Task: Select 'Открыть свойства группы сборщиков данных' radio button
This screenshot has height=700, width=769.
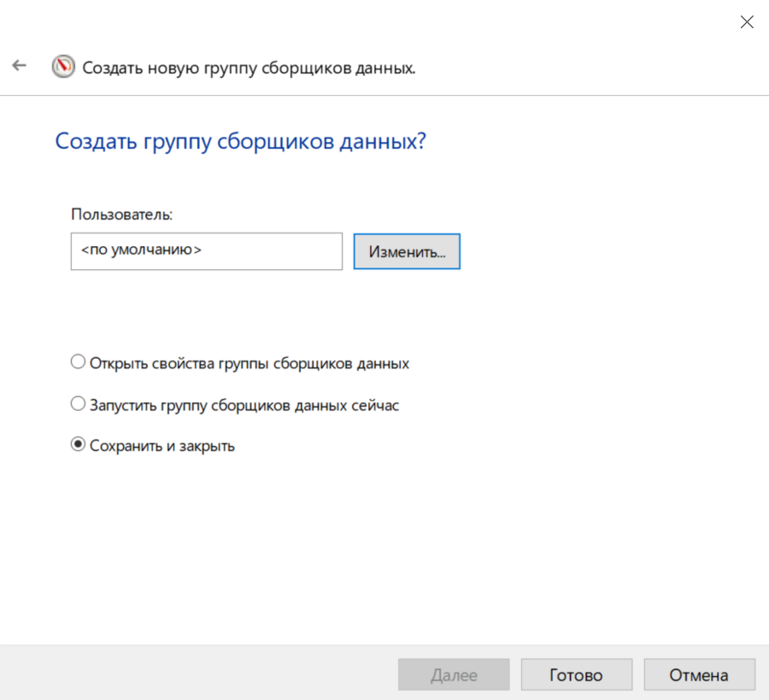Action: (x=79, y=362)
